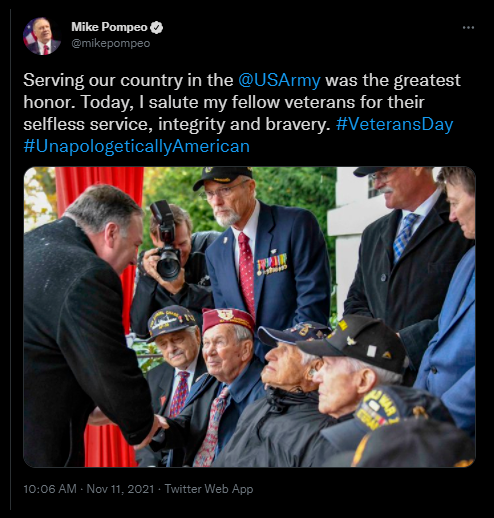Open the @mikepompeo handle link
The width and height of the screenshot is (494, 518).
111,43
